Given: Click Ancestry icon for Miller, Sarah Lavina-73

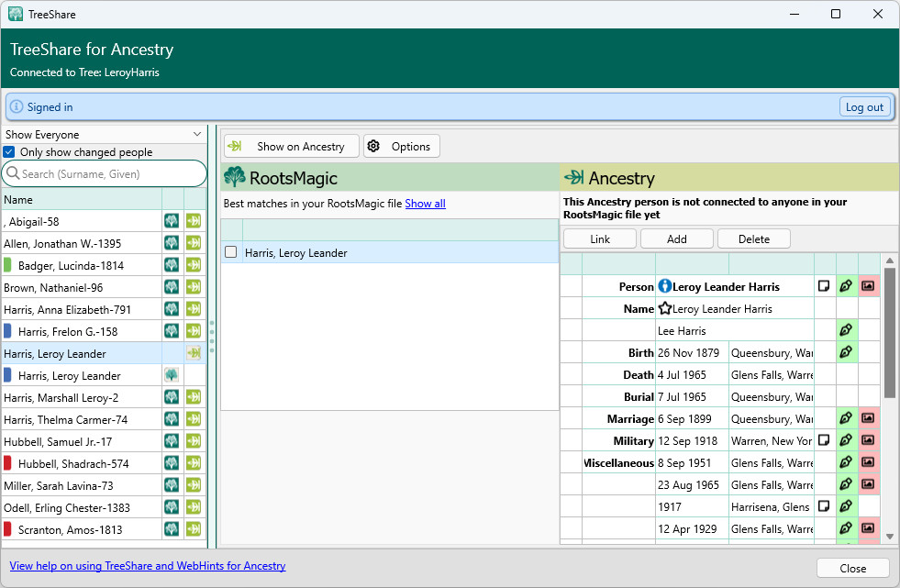Looking at the screenshot, I should [x=194, y=485].
